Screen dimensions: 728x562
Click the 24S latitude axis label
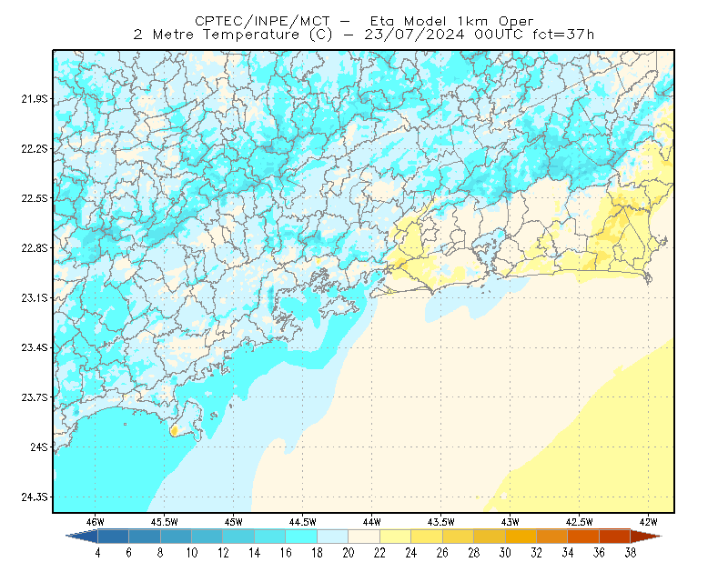click(39, 447)
